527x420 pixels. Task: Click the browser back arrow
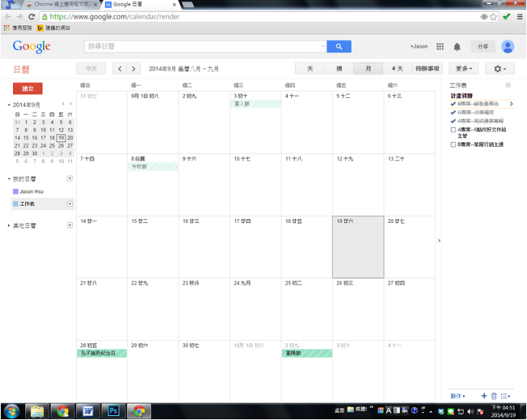(x=8, y=16)
